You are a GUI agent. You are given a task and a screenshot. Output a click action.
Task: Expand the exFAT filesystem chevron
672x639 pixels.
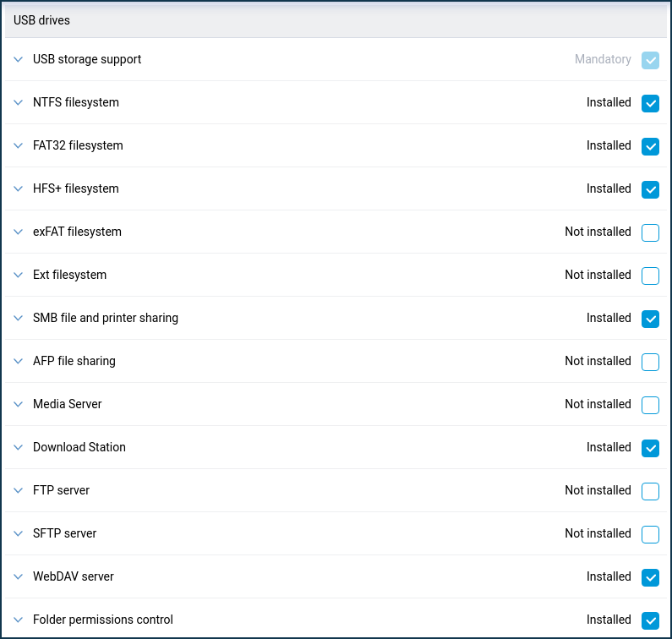[19, 232]
